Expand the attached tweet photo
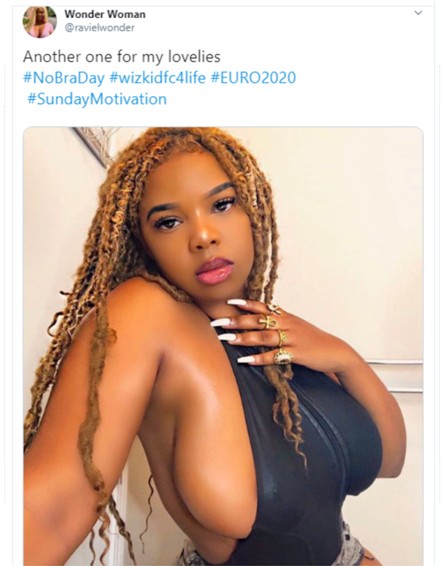 pos(223,346)
